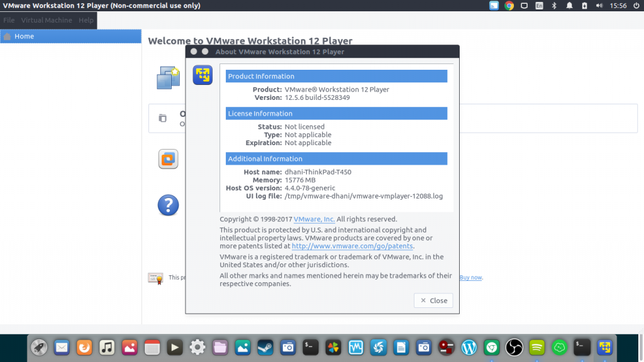Open OBS Studio from the dock
Image resolution: width=644 pixels, height=362 pixels.
[x=514, y=347]
